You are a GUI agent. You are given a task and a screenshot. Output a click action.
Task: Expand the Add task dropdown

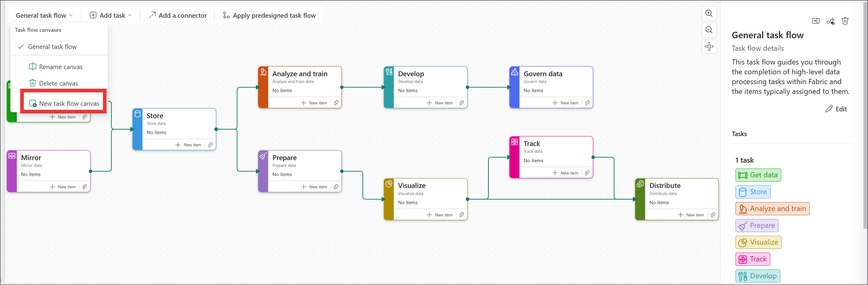point(111,16)
